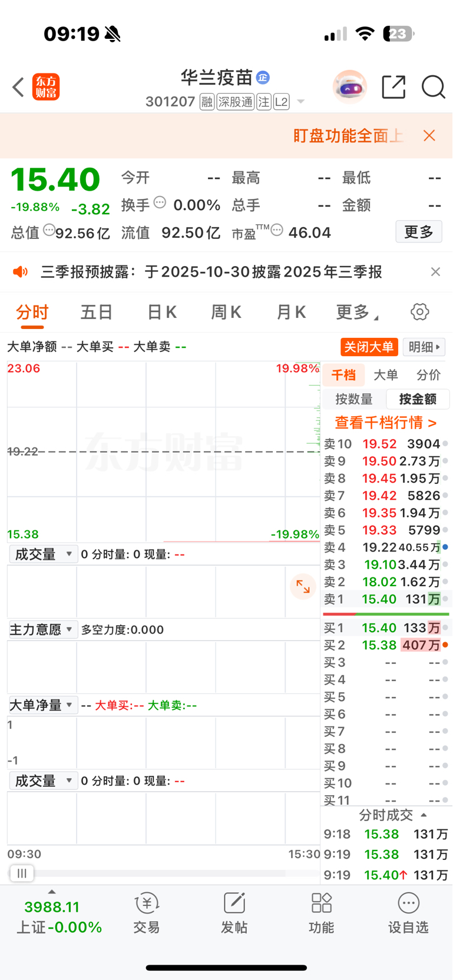Image resolution: width=453 pixels, height=980 pixels.
Task: Tap the 9:19 15.40 trade record
Action: (386, 875)
